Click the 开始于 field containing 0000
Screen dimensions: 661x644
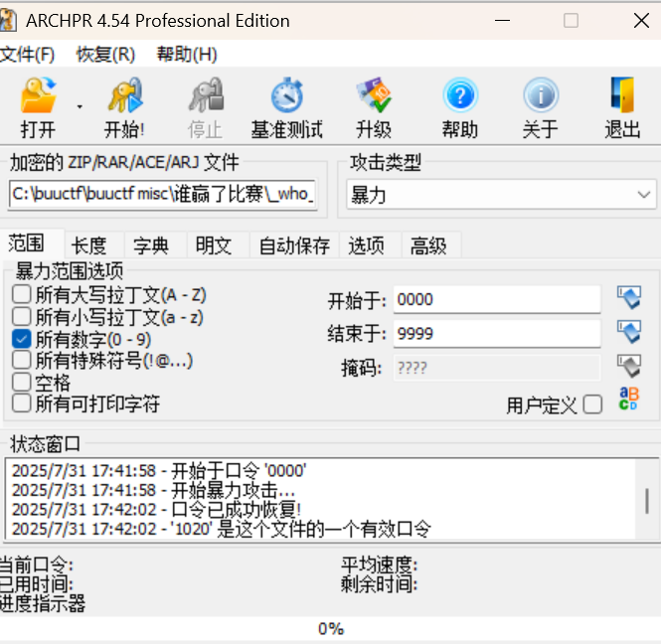click(497, 299)
